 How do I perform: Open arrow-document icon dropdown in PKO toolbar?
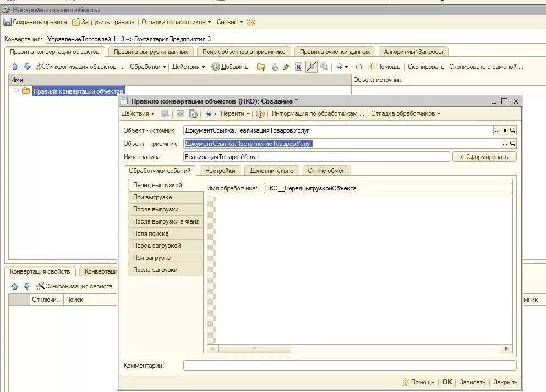click(211, 113)
